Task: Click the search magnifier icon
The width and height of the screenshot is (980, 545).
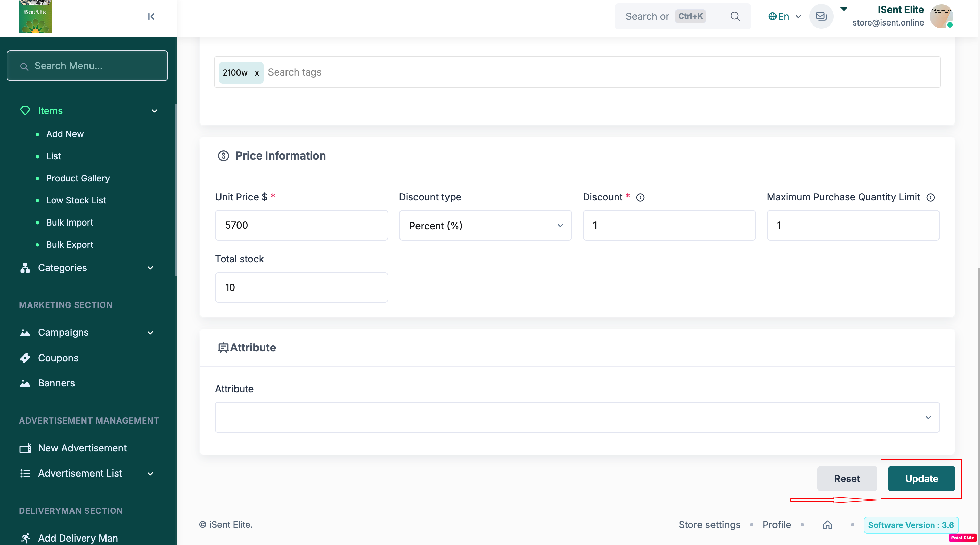Action: (x=735, y=16)
